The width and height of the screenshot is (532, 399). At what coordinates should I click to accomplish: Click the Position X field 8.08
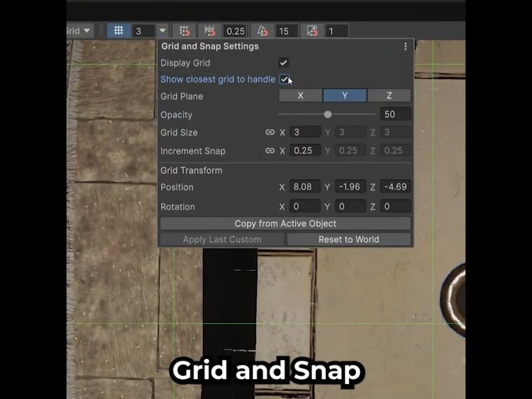pyautogui.click(x=305, y=186)
